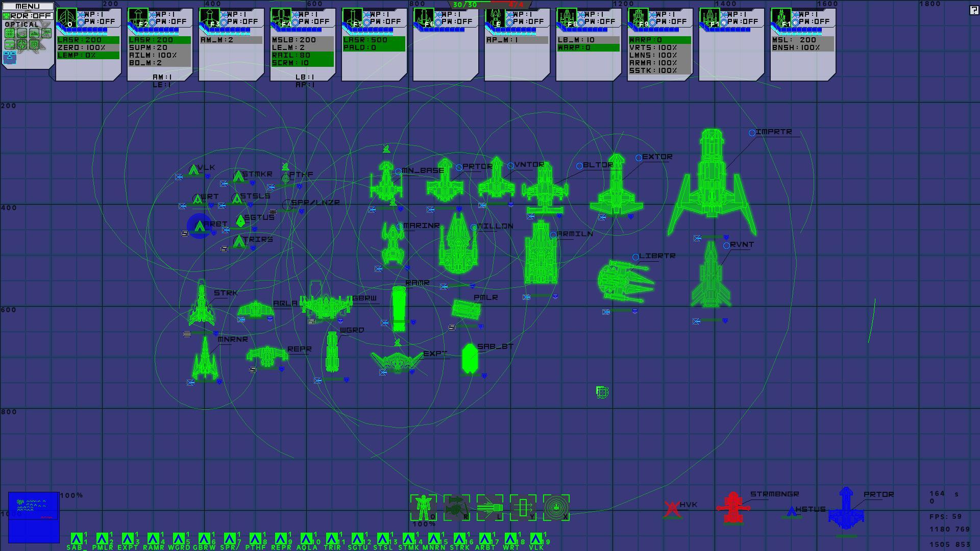Activate the L beam ability icon
This screenshot has height=551, width=980.
pyautogui.click(x=490, y=508)
